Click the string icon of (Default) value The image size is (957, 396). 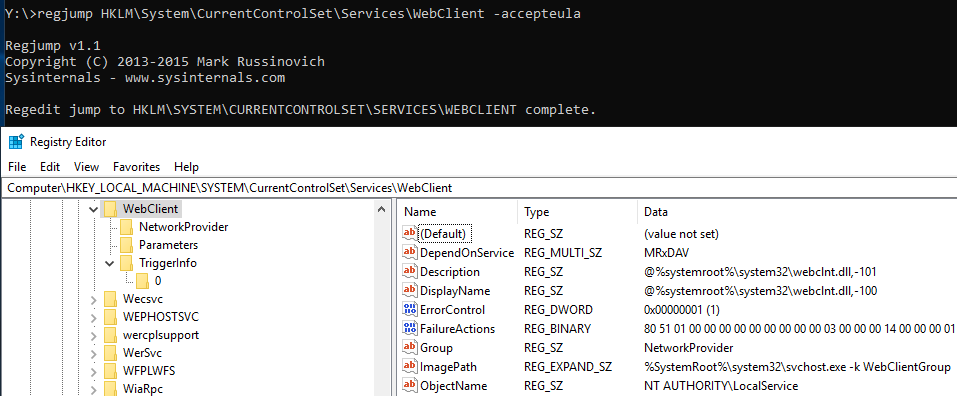(x=410, y=234)
